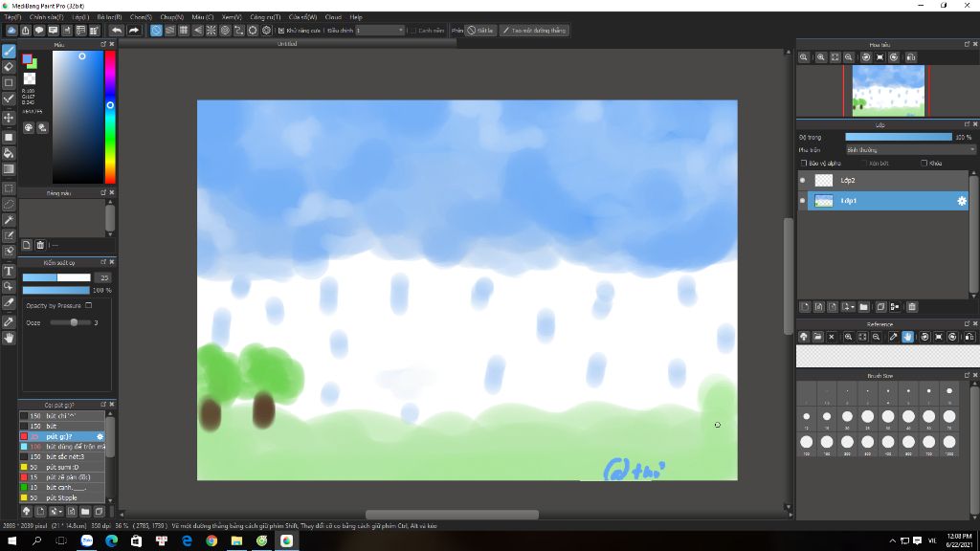This screenshot has height=551, width=980.
Task: Toggle Khử răng cưa anti-aliasing checkbox
Action: pos(281,30)
